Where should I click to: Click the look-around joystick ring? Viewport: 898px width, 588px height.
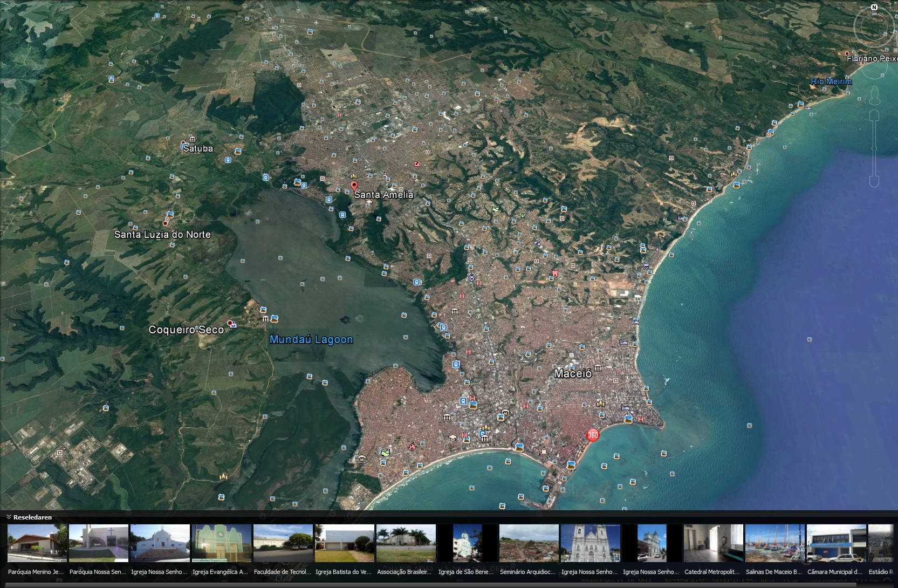tap(874, 27)
